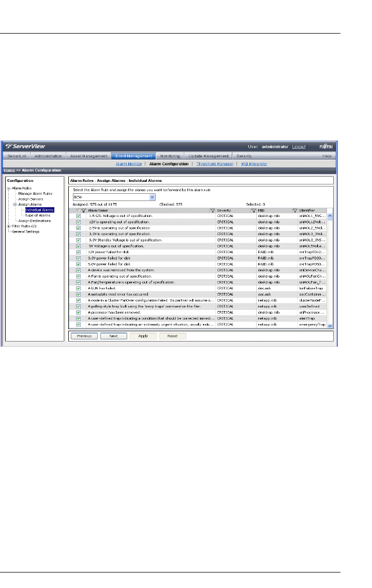Select General Settings in tree
Image resolution: width=372 pixels, height=588 pixels.
(25, 232)
